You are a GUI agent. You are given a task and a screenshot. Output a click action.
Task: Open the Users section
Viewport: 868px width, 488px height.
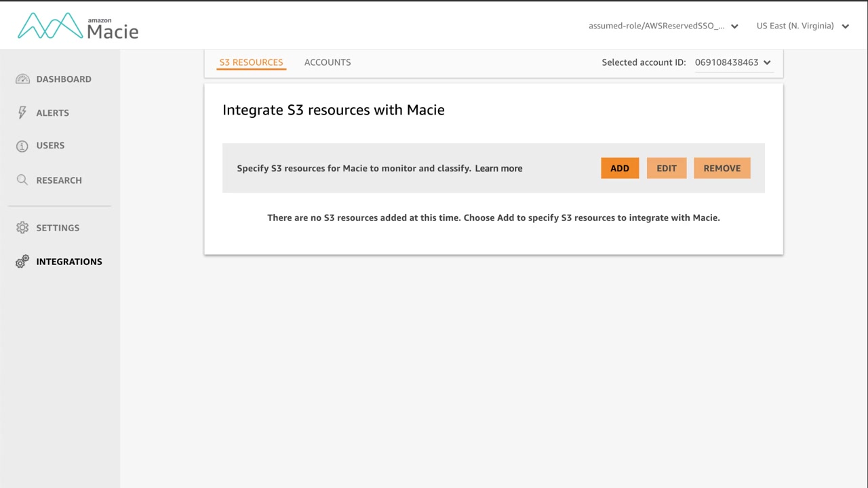(50, 146)
